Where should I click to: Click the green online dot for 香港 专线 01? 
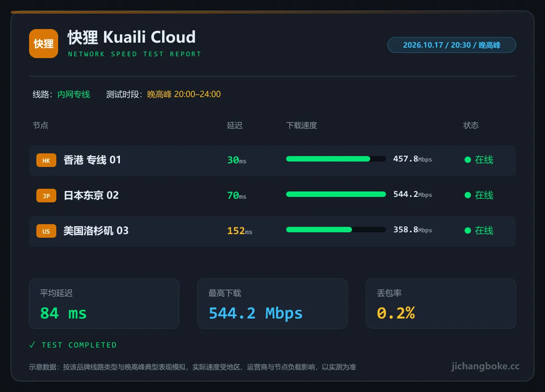(467, 160)
